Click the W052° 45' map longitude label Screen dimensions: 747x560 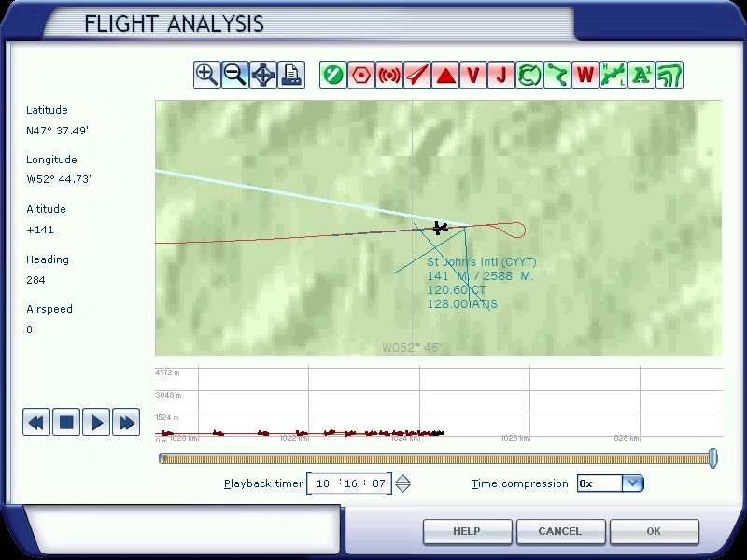(x=412, y=347)
